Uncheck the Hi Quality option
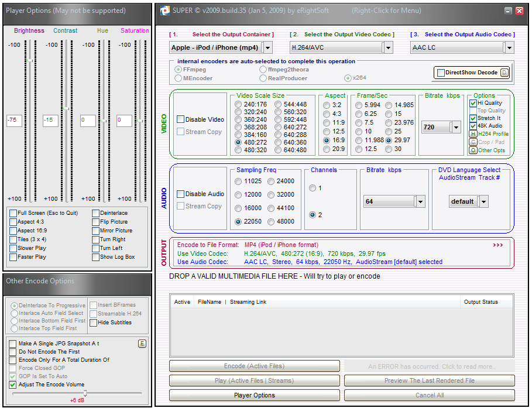This screenshot has width=532, height=408. tap(473, 103)
